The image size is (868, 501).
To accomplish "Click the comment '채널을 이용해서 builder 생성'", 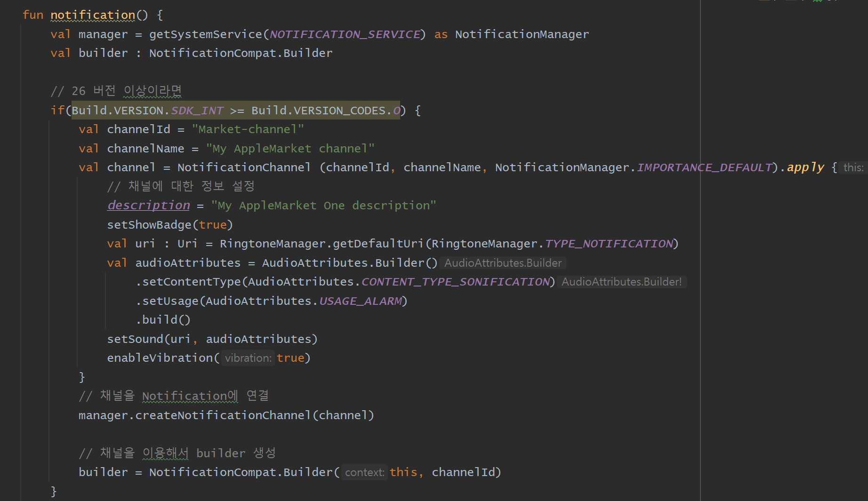I will click(x=177, y=453).
